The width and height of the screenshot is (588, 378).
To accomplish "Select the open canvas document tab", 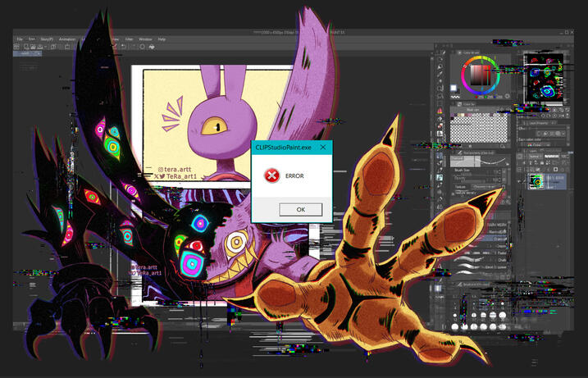I will click(27, 53).
